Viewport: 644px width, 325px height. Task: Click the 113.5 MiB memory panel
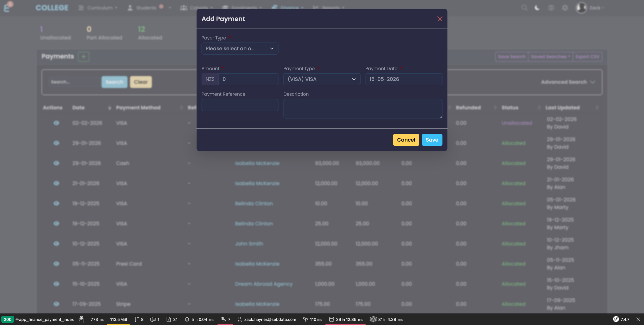118,319
